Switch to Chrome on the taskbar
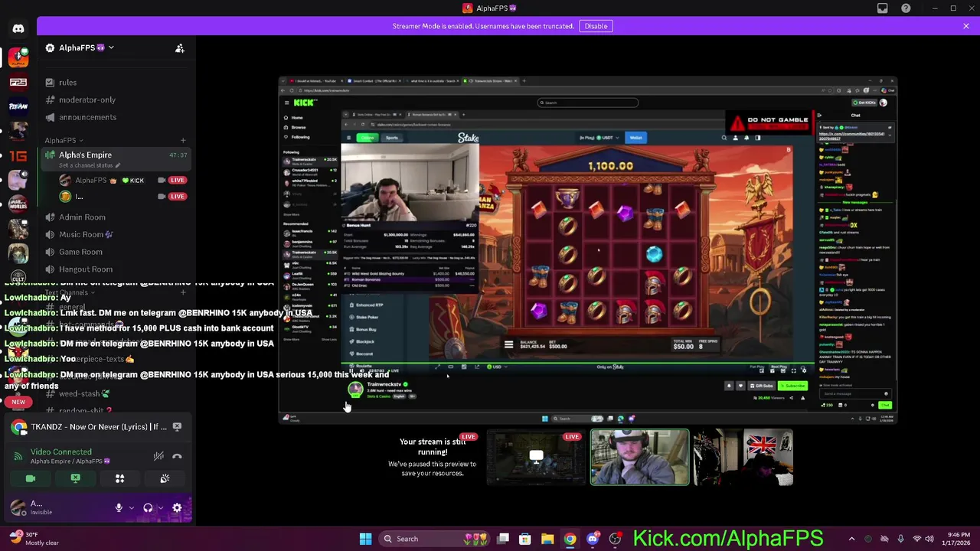Image resolution: width=980 pixels, height=551 pixels. pyautogui.click(x=570, y=539)
